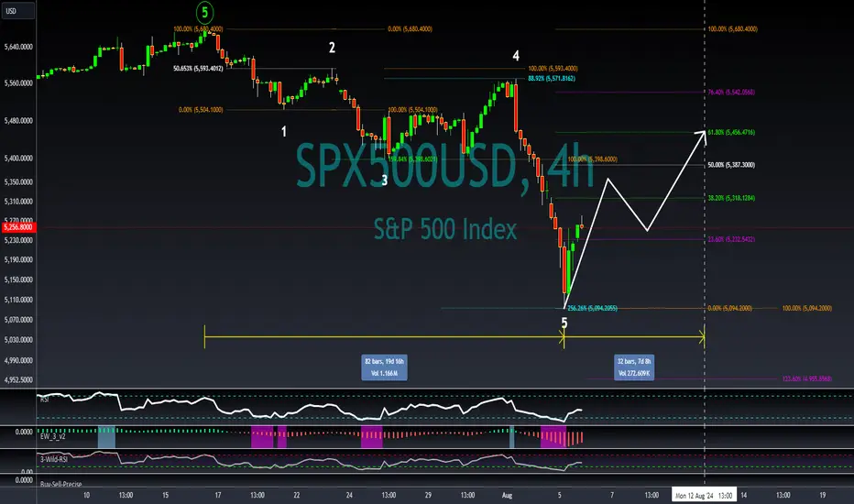854x504 pixels.
Task: Click date 29 on the time axis
Action: coord(428,495)
